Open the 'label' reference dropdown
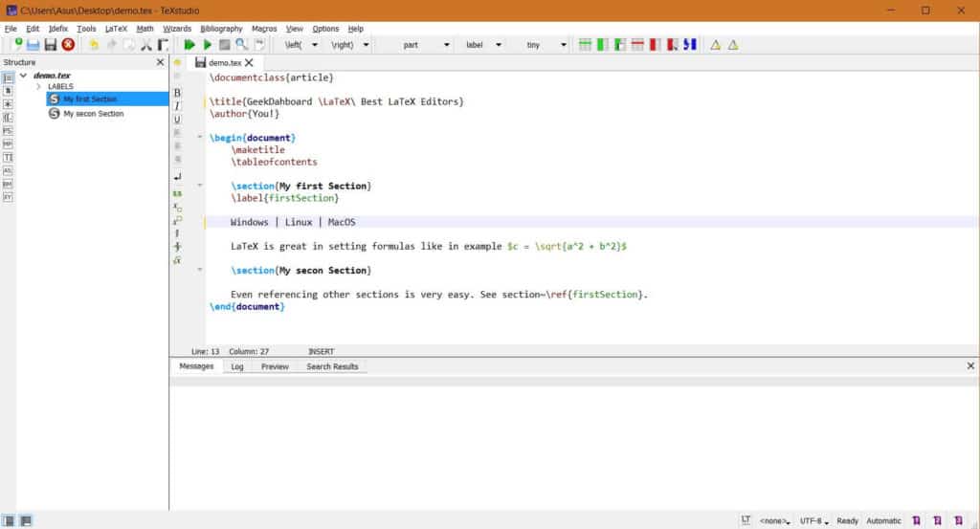The width and height of the screenshot is (980, 529). tap(499, 45)
